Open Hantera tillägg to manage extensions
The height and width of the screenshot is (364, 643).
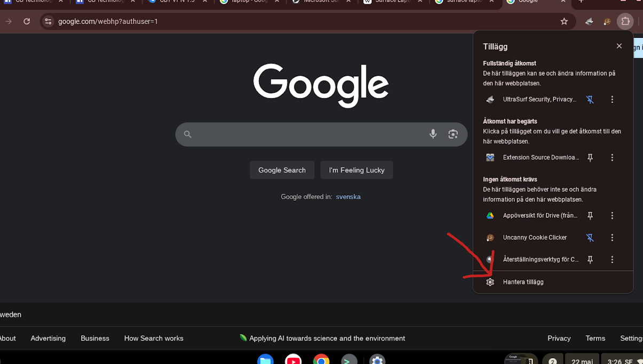[x=553, y=282]
